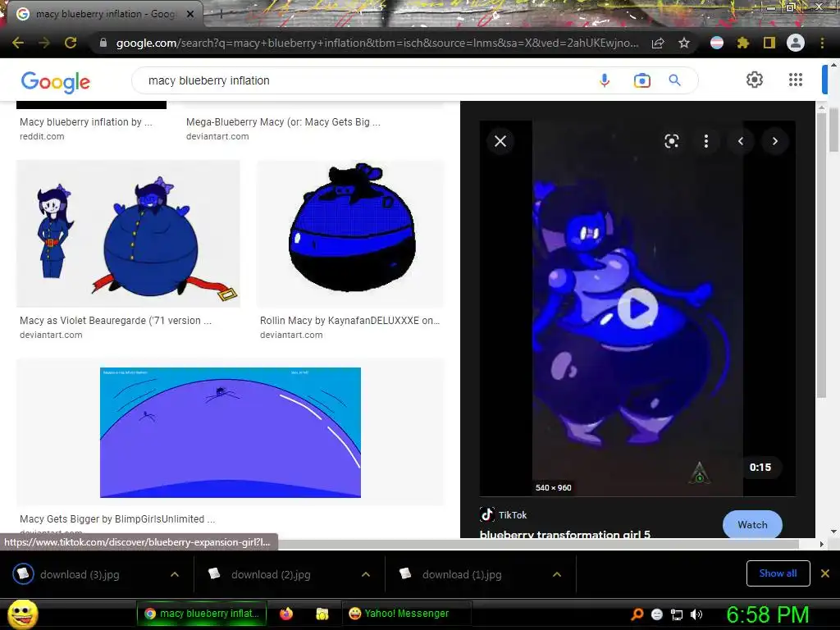The image size is (840, 630).
Task: Click the padlock site info icon
Action: point(103,43)
